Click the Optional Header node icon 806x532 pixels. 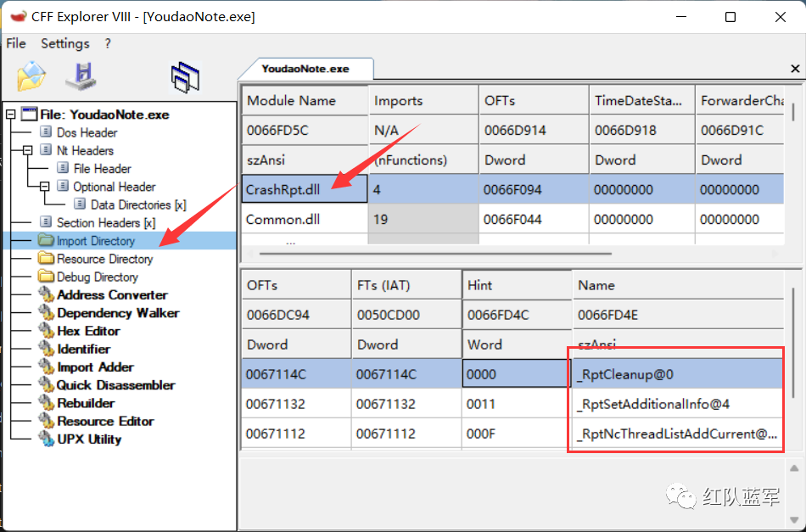tap(63, 186)
